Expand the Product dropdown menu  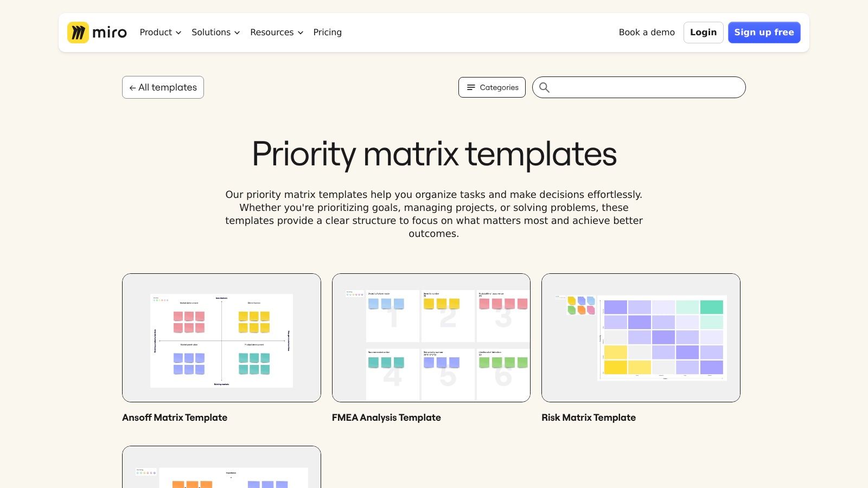tap(161, 33)
